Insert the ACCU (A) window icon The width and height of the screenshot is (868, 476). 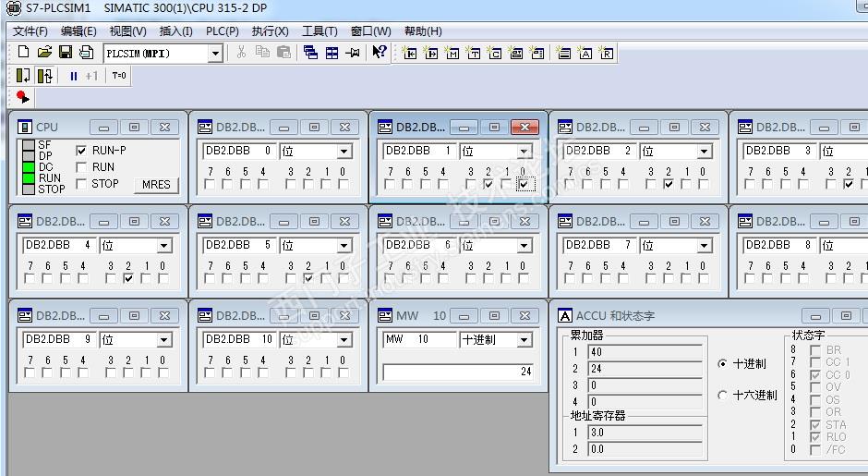(585, 53)
